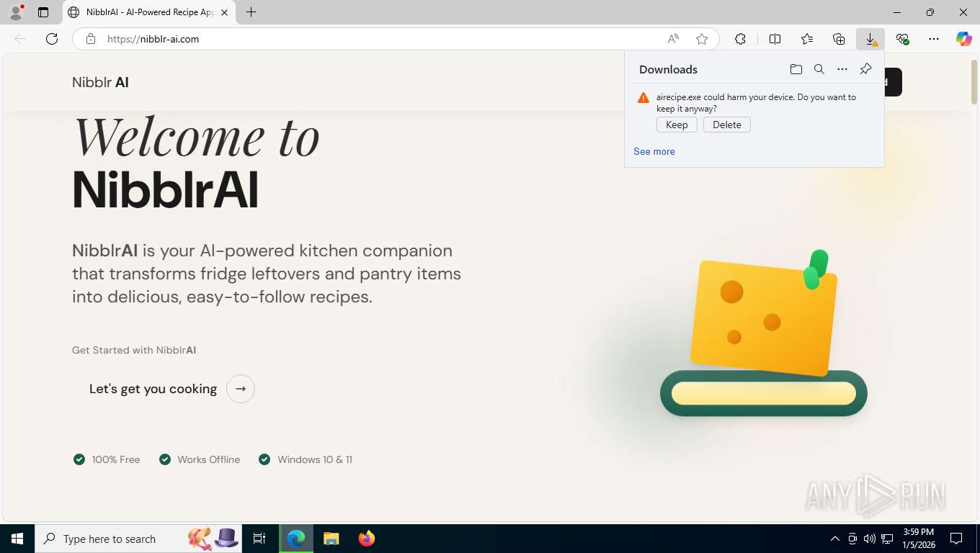Click Get Started with NibblrAI text

coord(134,350)
